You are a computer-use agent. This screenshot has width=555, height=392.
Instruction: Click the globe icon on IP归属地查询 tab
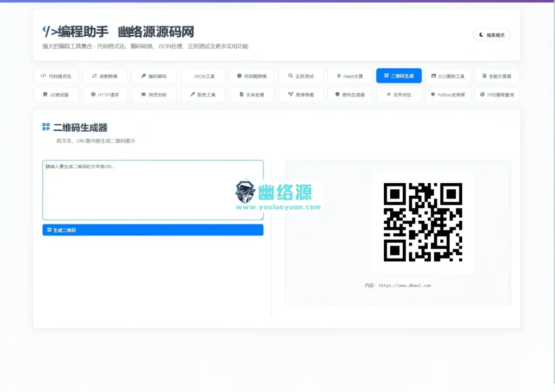[482, 94]
